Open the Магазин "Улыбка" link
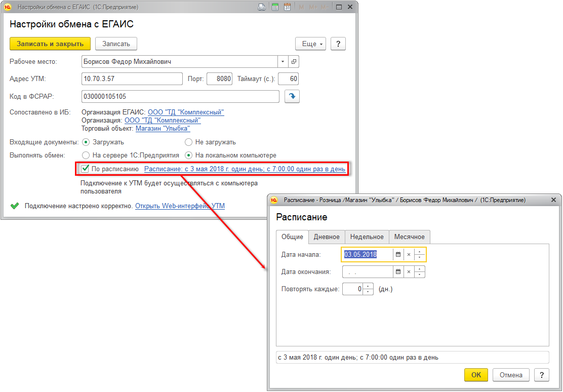Image resolution: width=563 pixels, height=392 pixels. point(163,129)
